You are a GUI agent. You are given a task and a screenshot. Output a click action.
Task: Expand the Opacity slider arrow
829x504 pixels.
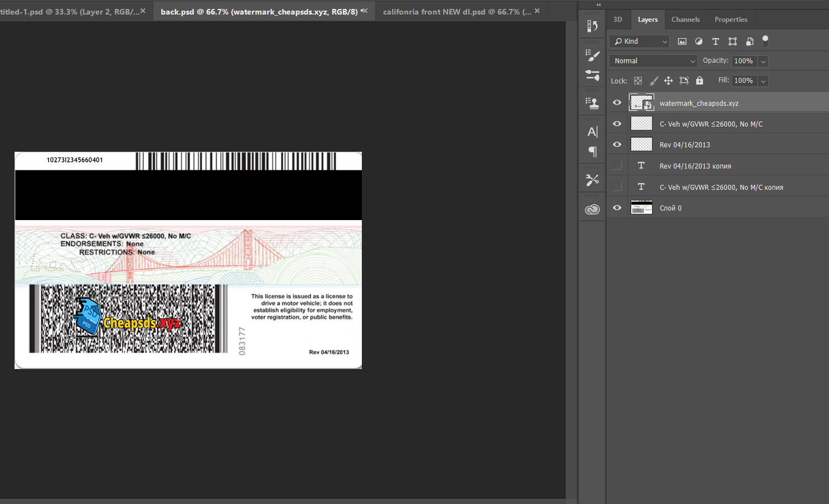(x=763, y=61)
